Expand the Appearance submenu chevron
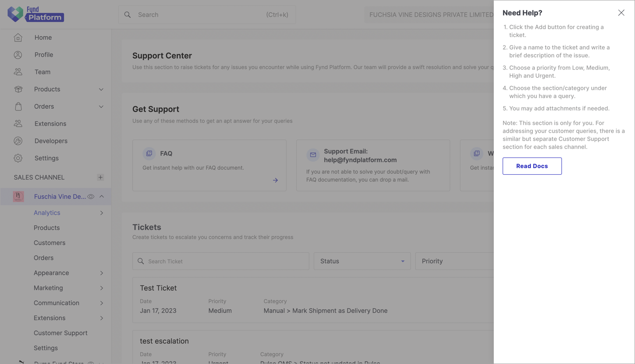This screenshot has width=635, height=364. 102,273
